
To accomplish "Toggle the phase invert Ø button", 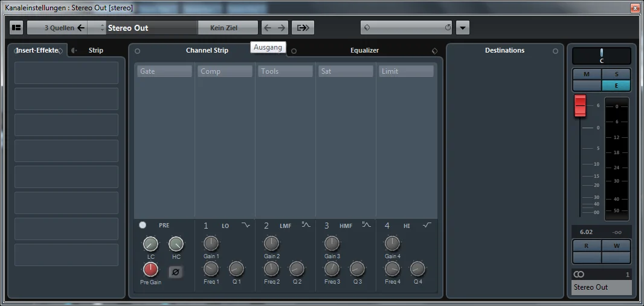I will tap(176, 272).
